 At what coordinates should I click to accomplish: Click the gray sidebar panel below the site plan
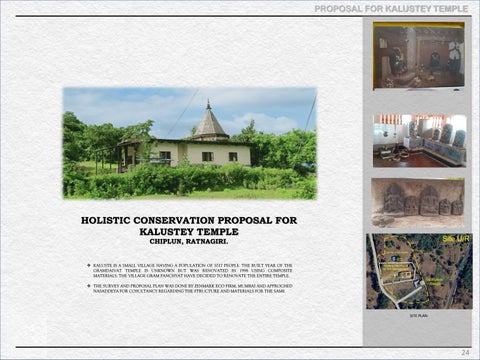(417, 332)
